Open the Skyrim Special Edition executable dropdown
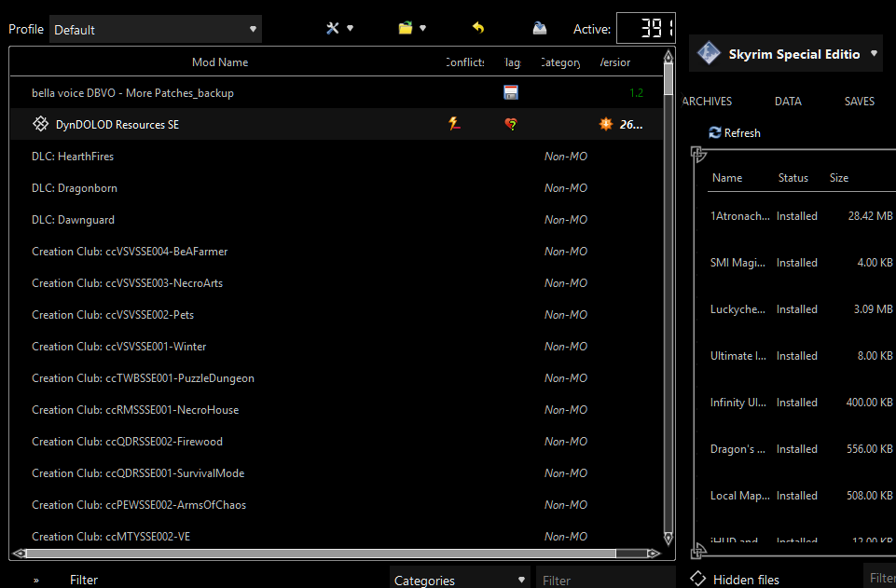 click(x=786, y=54)
